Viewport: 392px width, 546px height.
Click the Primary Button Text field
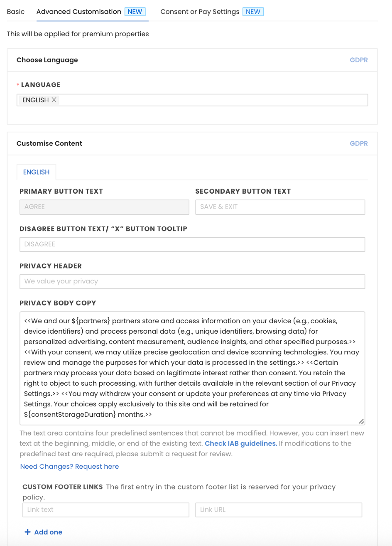click(x=104, y=207)
